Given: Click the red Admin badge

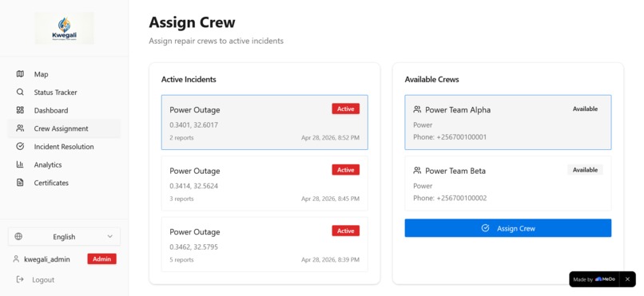Looking at the screenshot, I should pos(101,259).
